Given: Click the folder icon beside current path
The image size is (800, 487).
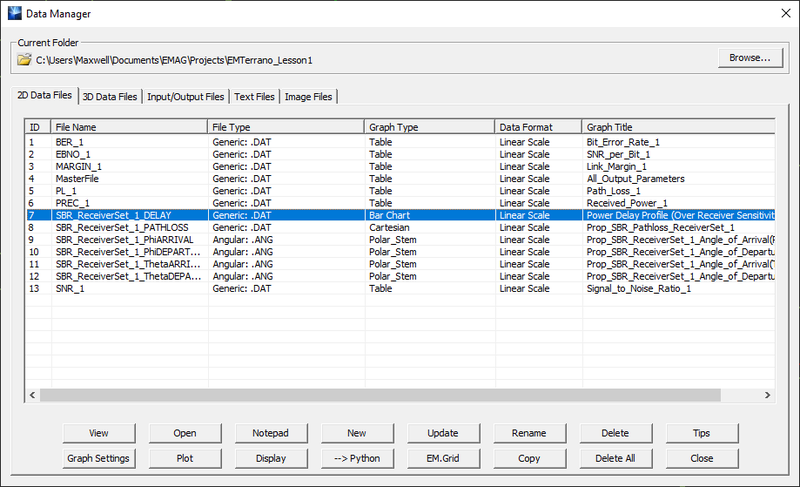Looking at the screenshot, I should (24, 60).
